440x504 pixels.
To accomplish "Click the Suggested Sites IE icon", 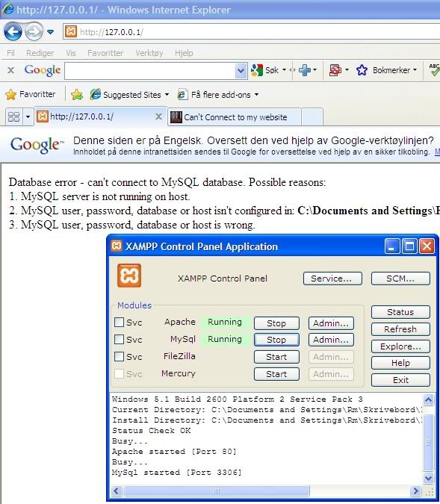I will click(x=96, y=94).
